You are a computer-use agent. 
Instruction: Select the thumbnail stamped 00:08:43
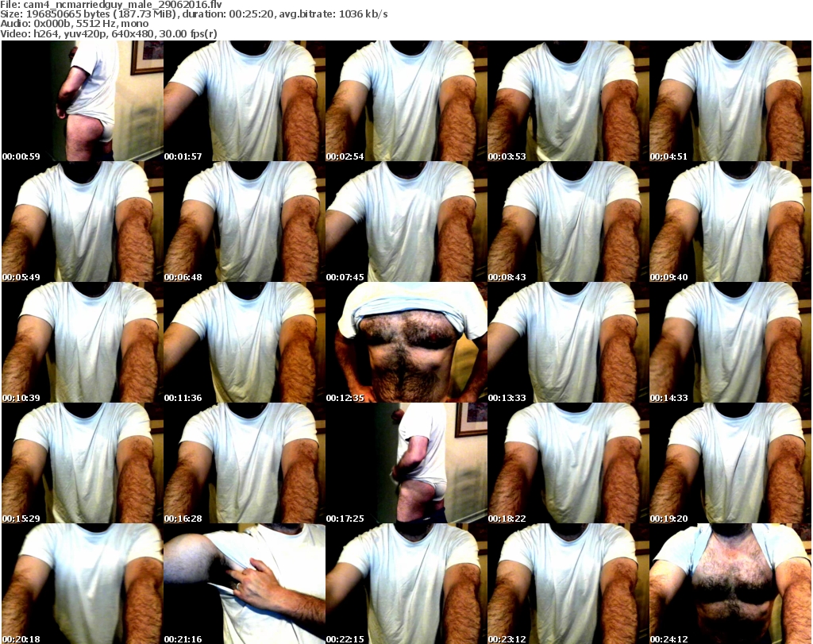(568, 222)
